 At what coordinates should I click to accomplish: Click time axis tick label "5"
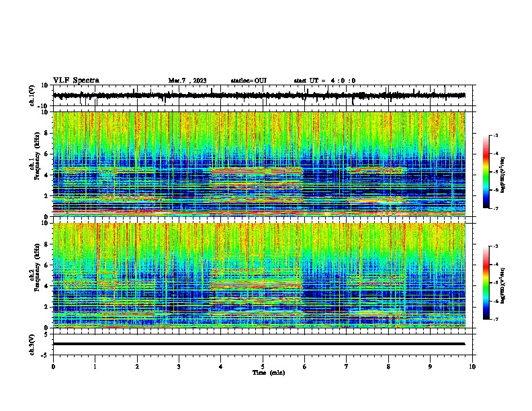tap(263, 367)
